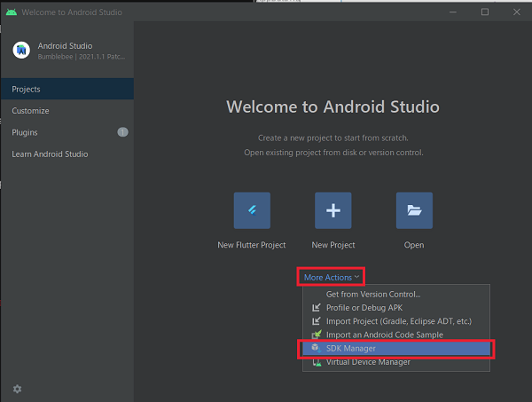
Task: Open settings gear at bottom left
Action: [x=18, y=389]
